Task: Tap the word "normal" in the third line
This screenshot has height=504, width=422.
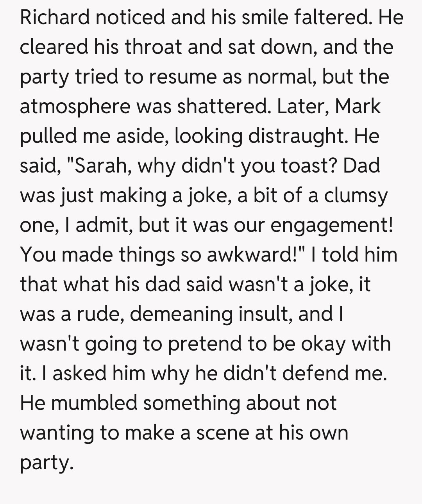Action: tap(281, 77)
